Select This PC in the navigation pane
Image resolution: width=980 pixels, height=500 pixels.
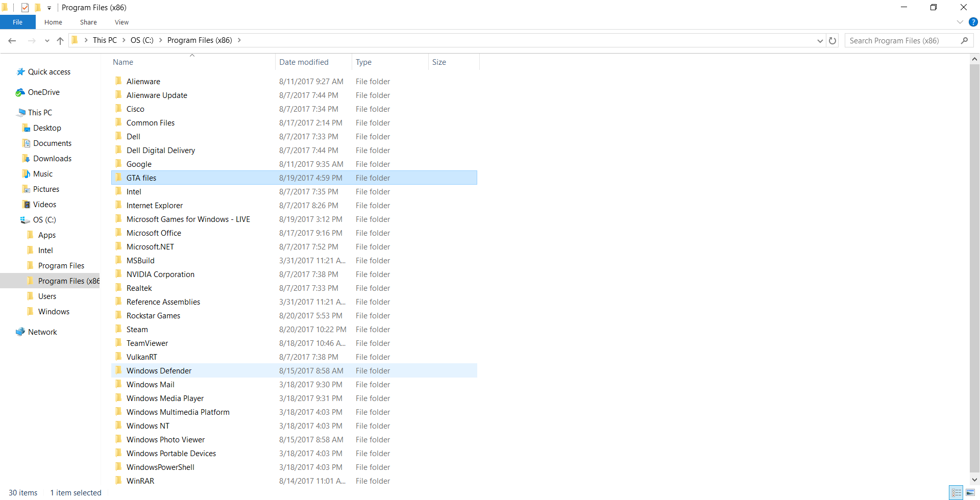pyautogui.click(x=40, y=113)
